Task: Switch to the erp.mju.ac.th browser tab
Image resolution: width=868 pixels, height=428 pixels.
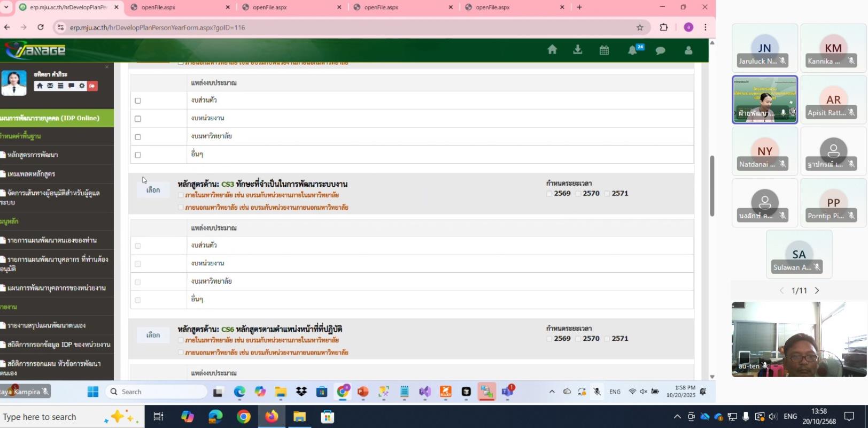Action: click(67, 7)
